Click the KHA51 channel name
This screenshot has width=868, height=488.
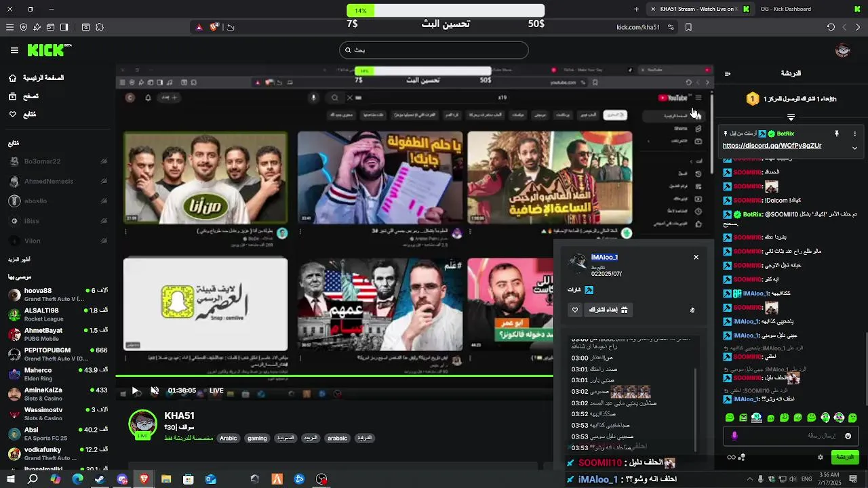(x=179, y=416)
